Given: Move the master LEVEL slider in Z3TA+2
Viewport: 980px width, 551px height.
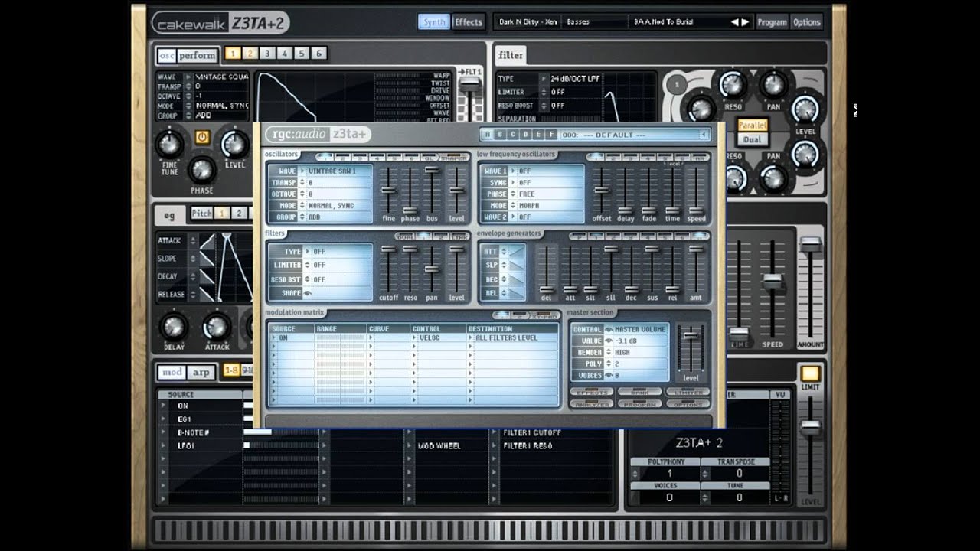Looking at the screenshot, I should [810, 428].
